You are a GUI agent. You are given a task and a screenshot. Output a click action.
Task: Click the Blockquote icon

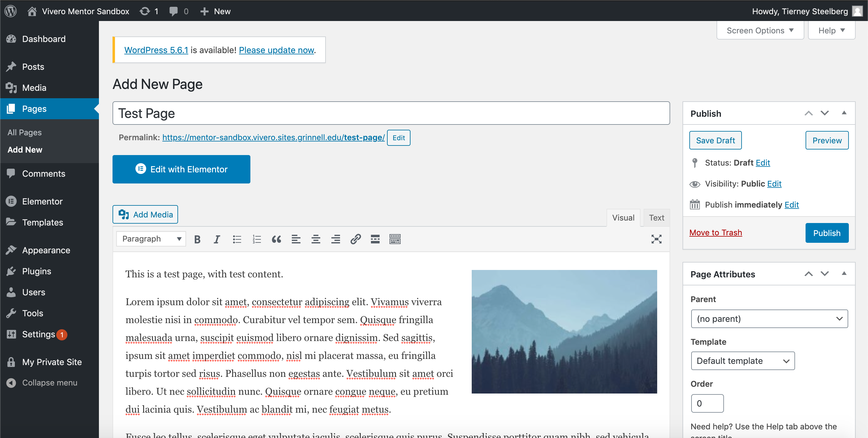pyautogui.click(x=276, y=239)
